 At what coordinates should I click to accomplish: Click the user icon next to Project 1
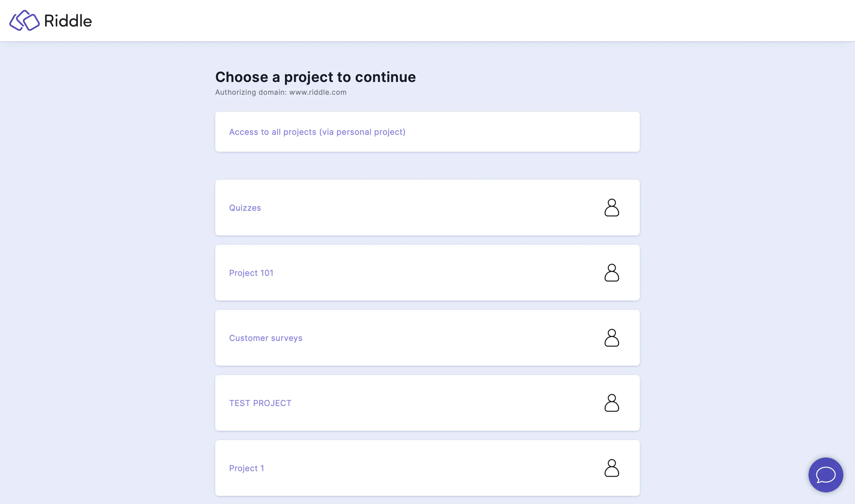(x=612, y=468)
